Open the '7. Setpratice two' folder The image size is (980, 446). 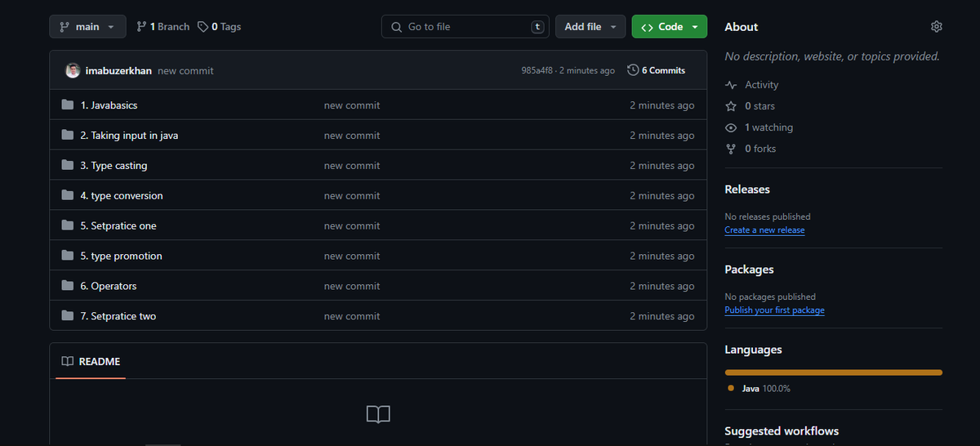(118, 317)
